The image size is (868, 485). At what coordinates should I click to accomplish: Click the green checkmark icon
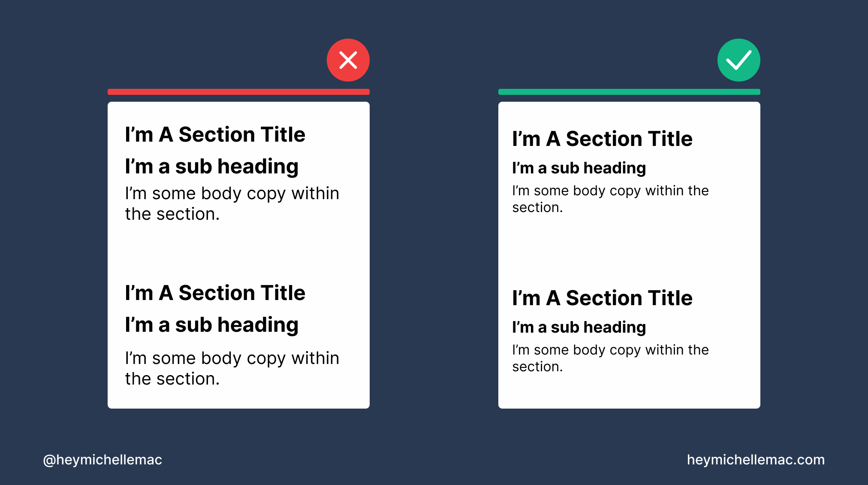pyautogui.click(x=738, y=60)
